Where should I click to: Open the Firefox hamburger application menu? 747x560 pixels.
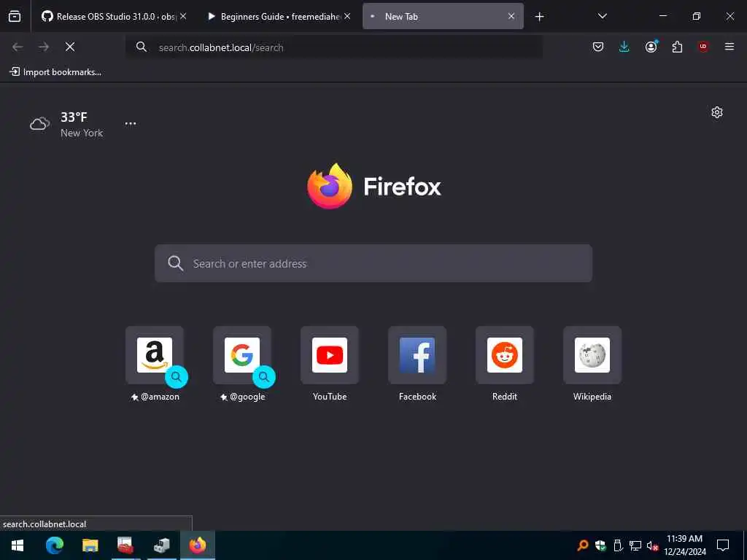tap(729, 47)
